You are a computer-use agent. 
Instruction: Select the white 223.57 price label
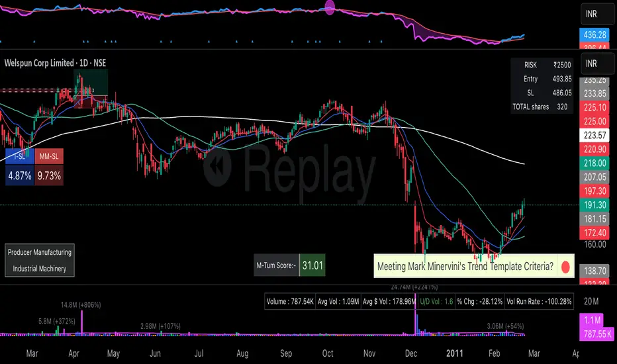coord(594,136)
